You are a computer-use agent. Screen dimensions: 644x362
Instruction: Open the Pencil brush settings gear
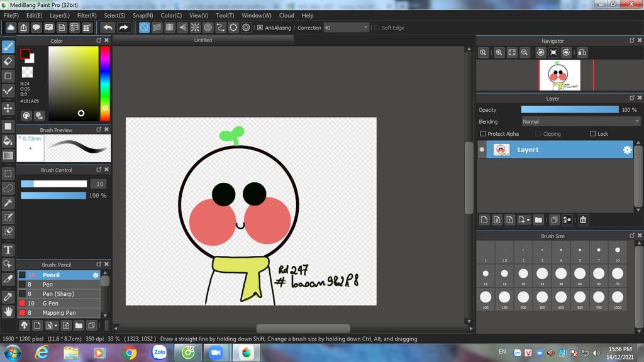[x=96, y=275]
